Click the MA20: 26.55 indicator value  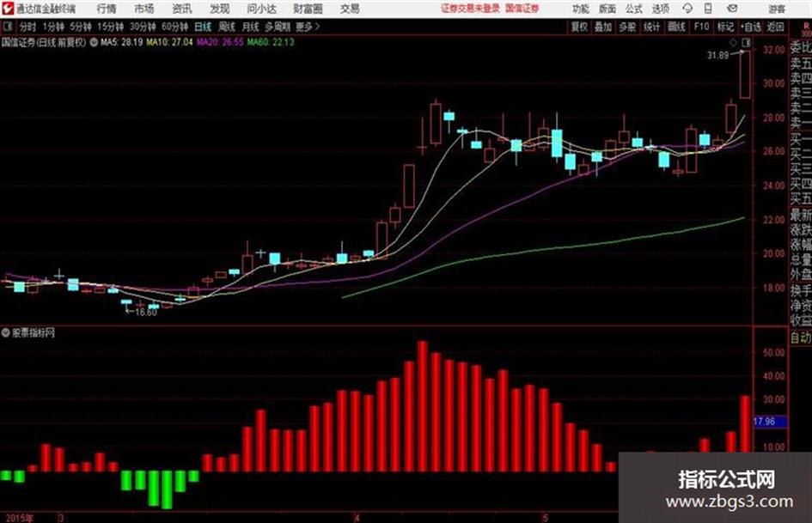click(x=220, y=42)
